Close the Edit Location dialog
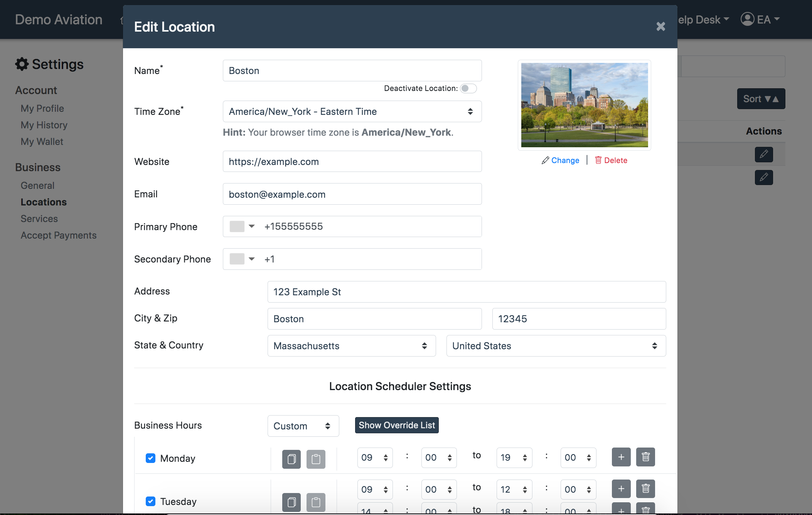Image resolution: width=812 pixels, height=515 pixels. pyautogui.click(x=660, y=27)
